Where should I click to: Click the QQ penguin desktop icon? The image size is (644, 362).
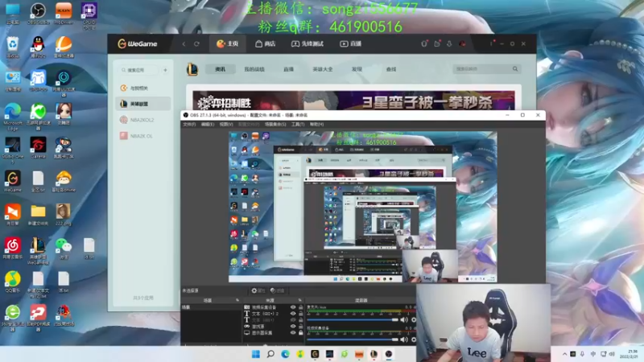(x=38, y=47)
